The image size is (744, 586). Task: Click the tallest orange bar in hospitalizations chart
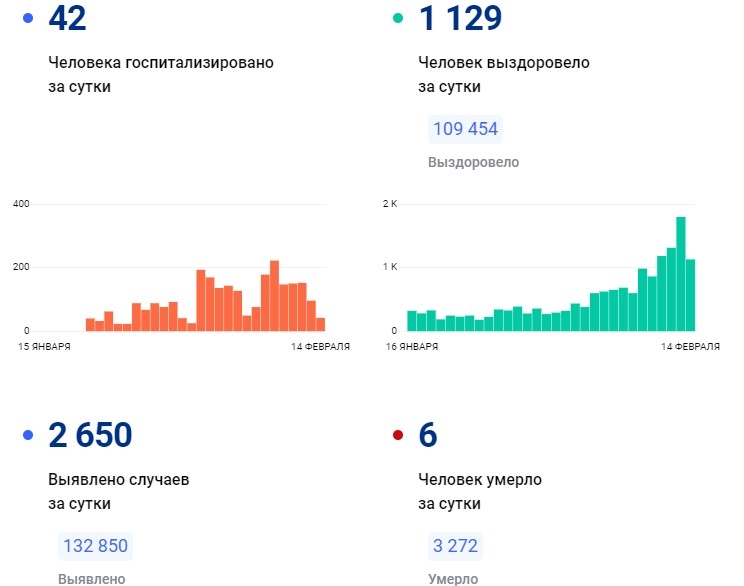click(x=274, y=295)
